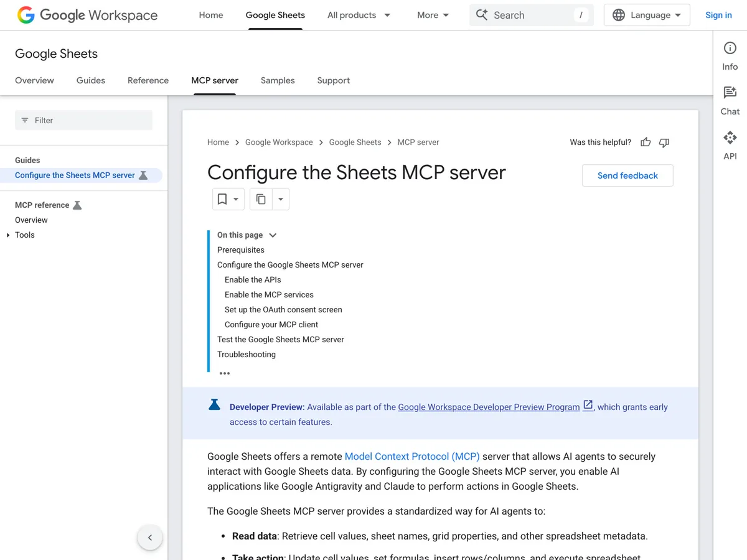This screenshot has width=747, height=560.
Task: Click the Google Sheets product heading
Action: [56, 54]
